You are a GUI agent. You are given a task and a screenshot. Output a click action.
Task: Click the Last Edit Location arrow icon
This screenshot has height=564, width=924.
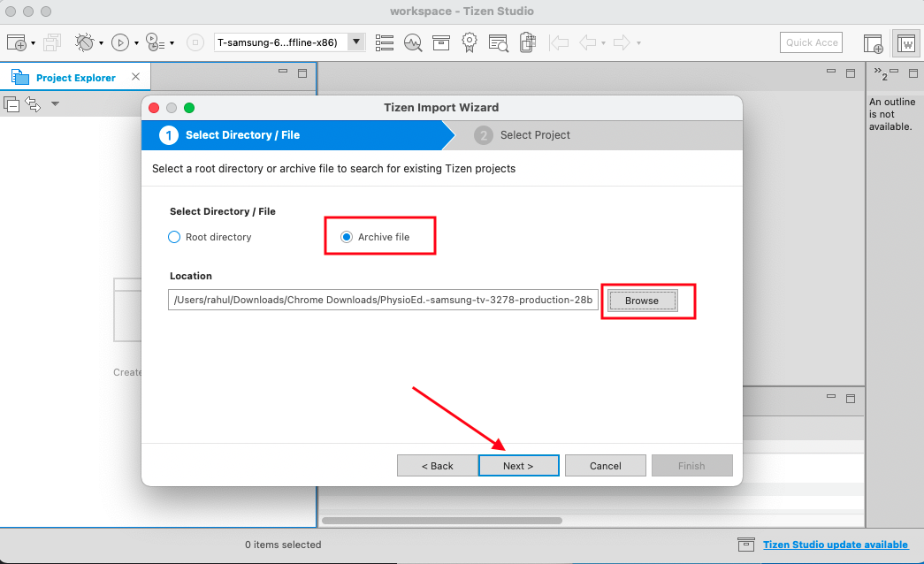click(x=559, y=42)
